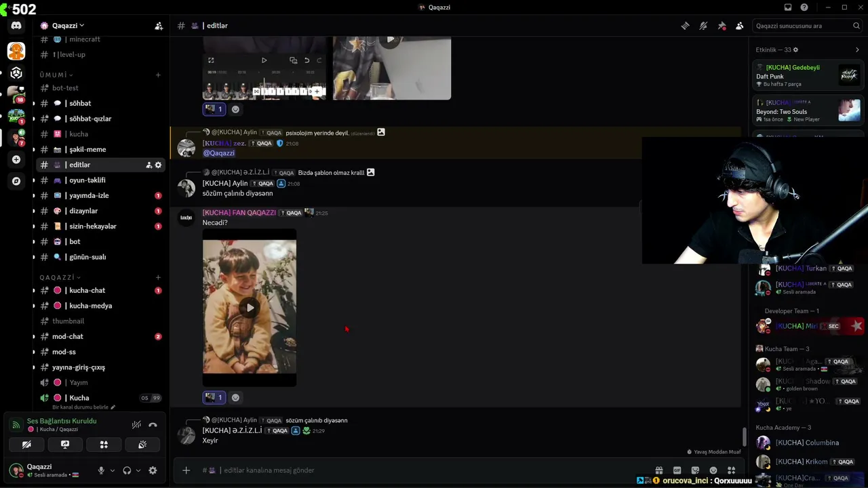Toggle noise suppression in voice panel
This screenshot has width=868, height=488.
click(x=136, y=425)
